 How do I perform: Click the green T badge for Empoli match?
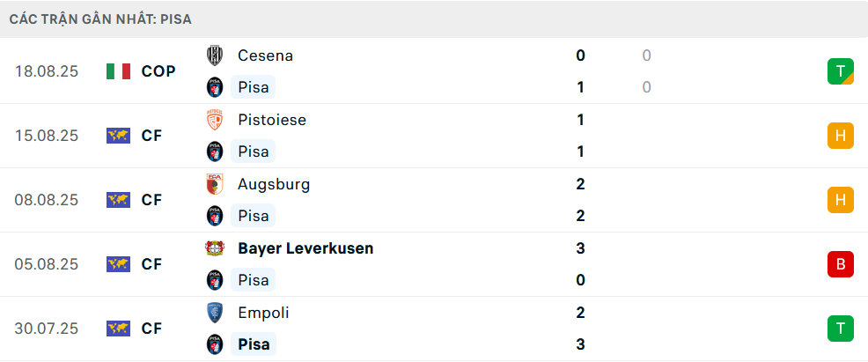point(840,329)
